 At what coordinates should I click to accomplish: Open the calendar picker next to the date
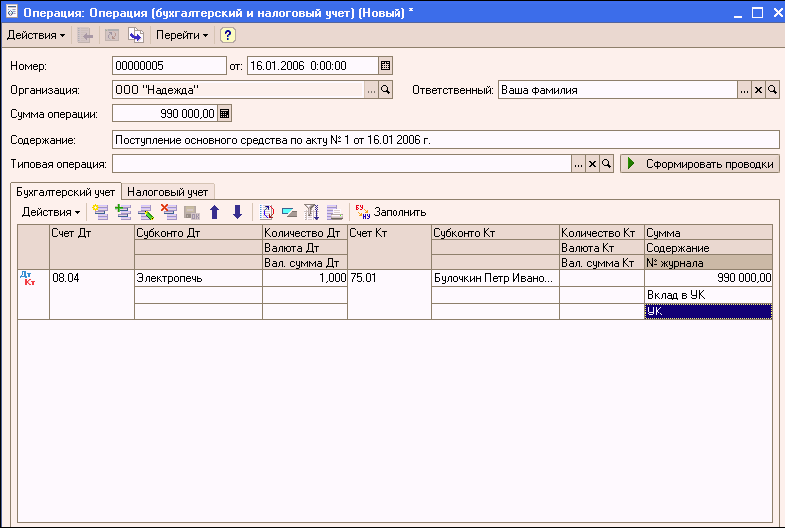pyautogui.click(x=386, y=66)
